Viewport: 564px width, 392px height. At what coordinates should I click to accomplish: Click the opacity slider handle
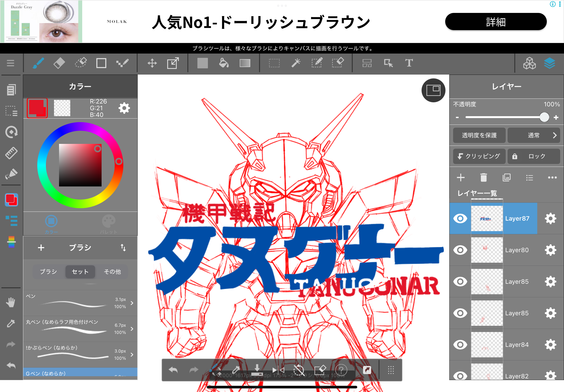(544, 117)
